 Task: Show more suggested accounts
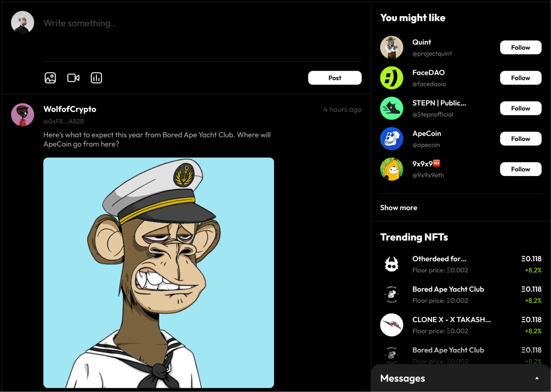point(399,207)
